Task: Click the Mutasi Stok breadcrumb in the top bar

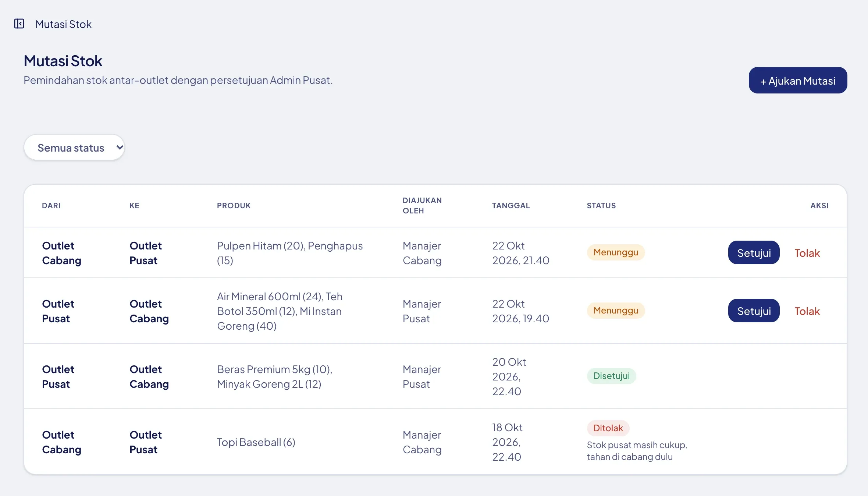Action: click(63, 24)
